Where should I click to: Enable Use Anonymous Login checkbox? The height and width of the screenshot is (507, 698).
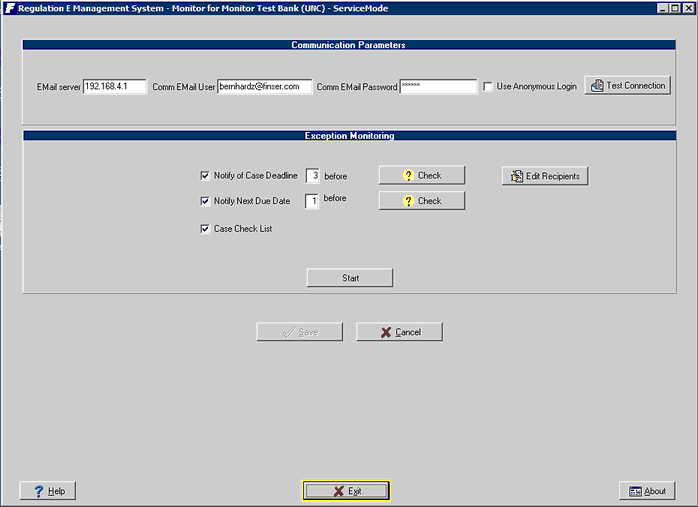(x=488, y=87)
